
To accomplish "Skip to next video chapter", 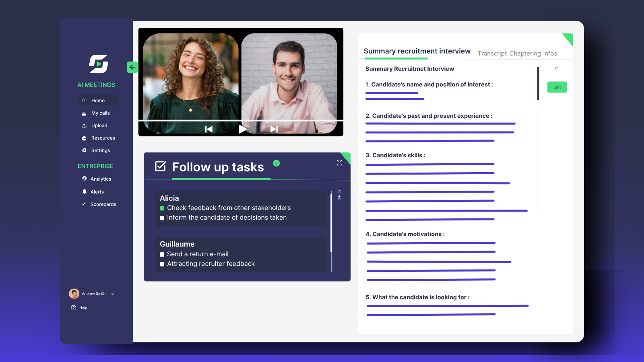I will pos(274,129).
